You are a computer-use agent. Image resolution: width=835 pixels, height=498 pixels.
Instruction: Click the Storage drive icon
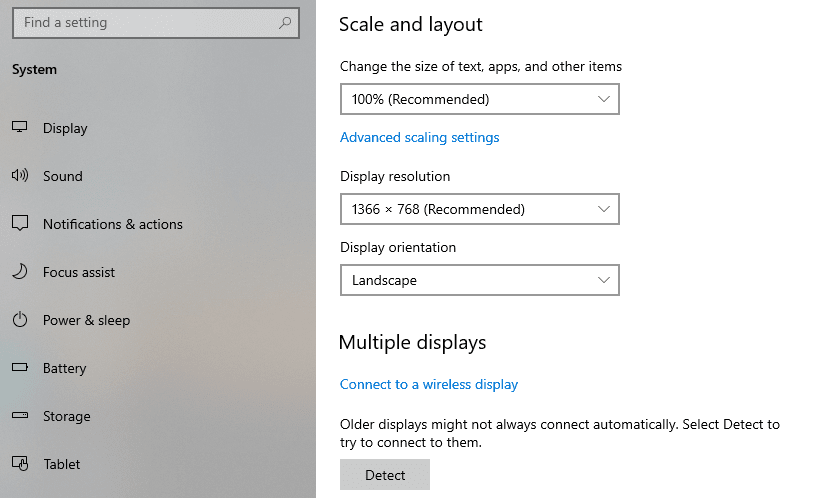19,416
